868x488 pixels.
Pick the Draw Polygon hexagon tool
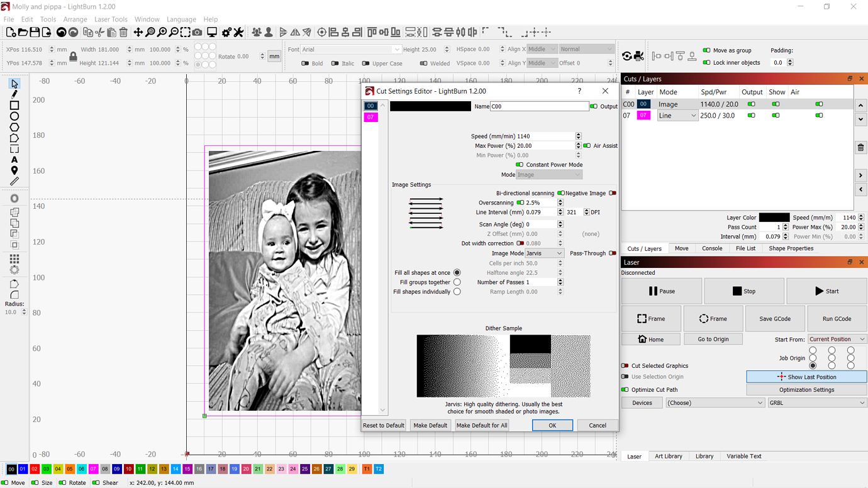click(x=14, y=127)
